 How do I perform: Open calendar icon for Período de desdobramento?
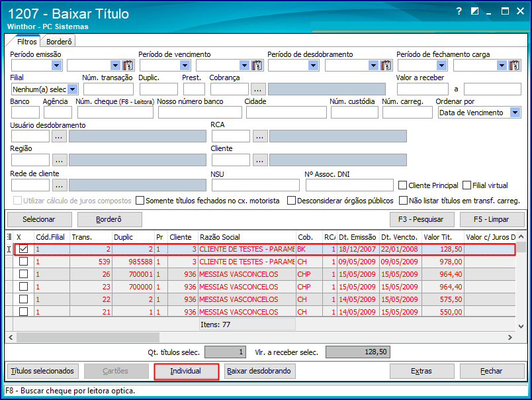coord(386,65)
